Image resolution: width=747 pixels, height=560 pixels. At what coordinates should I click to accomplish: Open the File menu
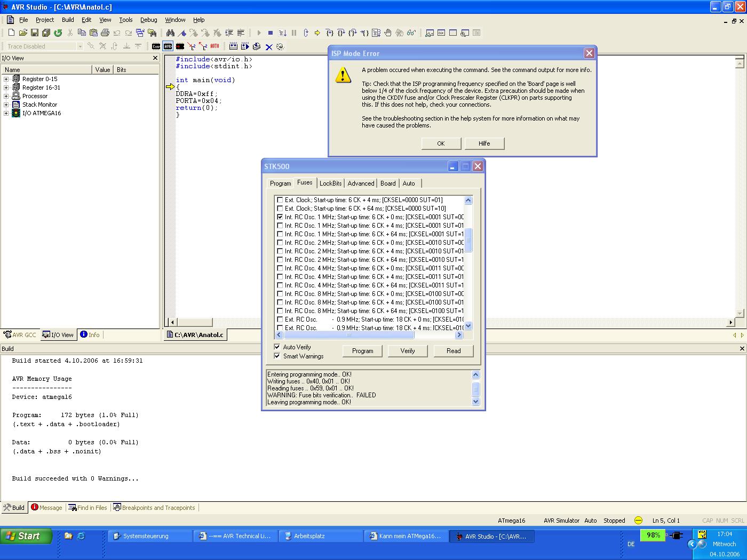coord(23,20)
